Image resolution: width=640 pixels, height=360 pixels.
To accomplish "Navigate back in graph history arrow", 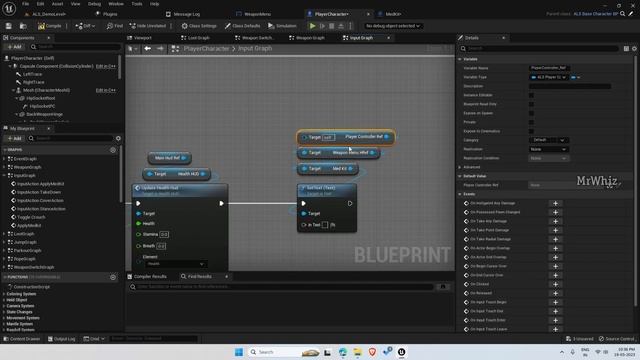I will click(x=147, y=49).
